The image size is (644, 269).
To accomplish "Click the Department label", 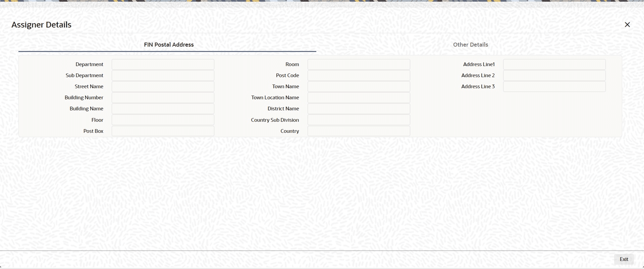I will (89, 64).
